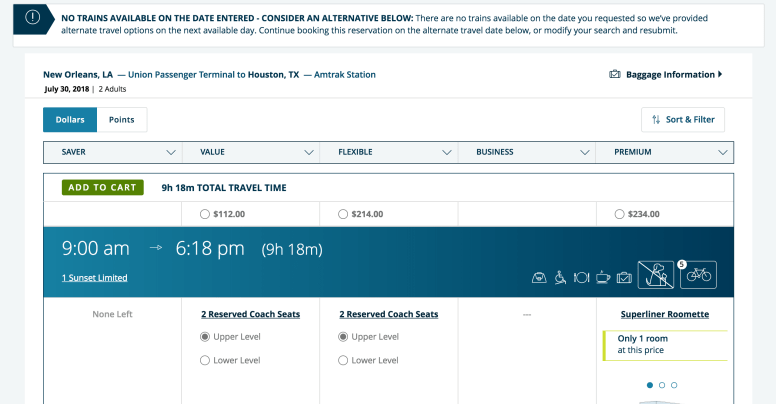
Task: Choose Lower Level under Value coach seats
Action: click(x=205, y=360)
